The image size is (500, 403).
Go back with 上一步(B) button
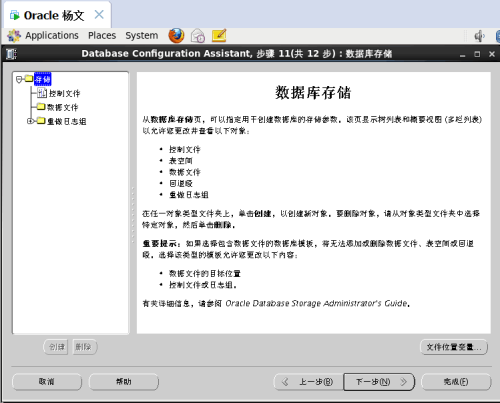pyautogui.click(x=308, y=382)
